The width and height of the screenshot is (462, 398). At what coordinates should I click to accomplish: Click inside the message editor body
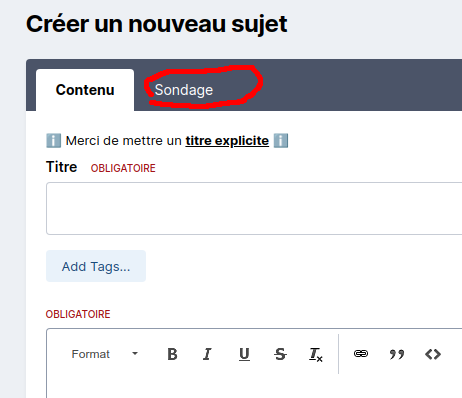click(254, 387)
